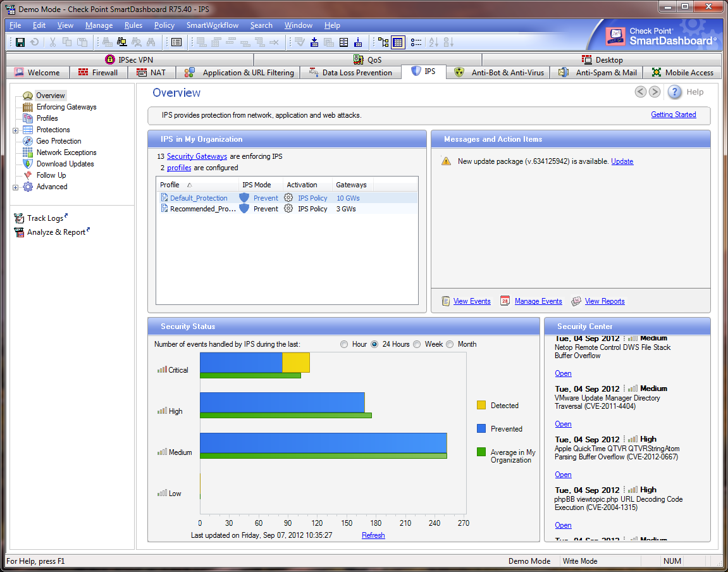Click the Critical severity yellow Detected bar
The width and height of the screenshot is (728, 572).
296,362
